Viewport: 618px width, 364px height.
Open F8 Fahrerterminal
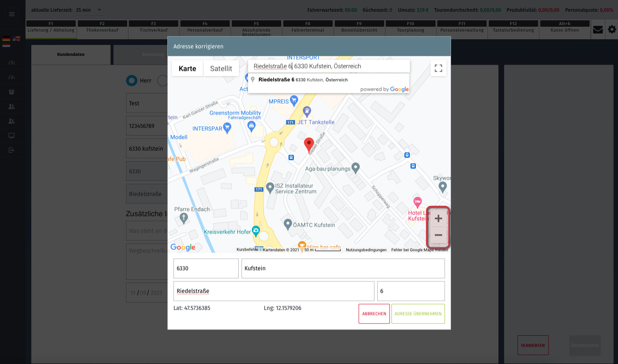pyautogui.click(x=308, y=30)
